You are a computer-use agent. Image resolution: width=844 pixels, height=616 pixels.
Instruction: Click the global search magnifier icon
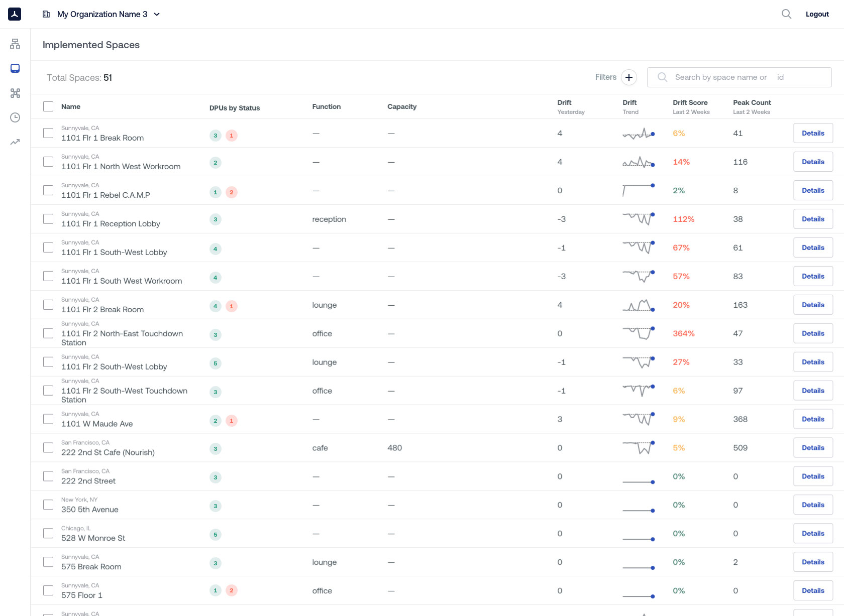click(786, 14)
